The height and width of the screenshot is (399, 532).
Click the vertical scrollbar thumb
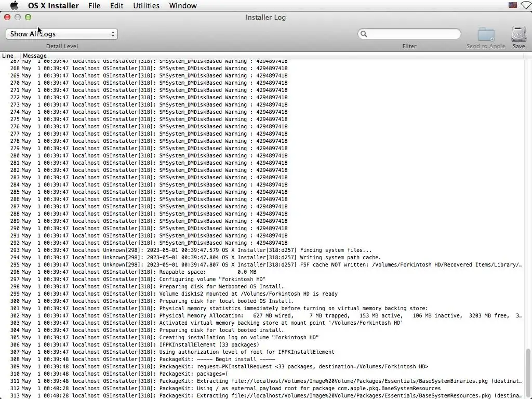point(528,373)
